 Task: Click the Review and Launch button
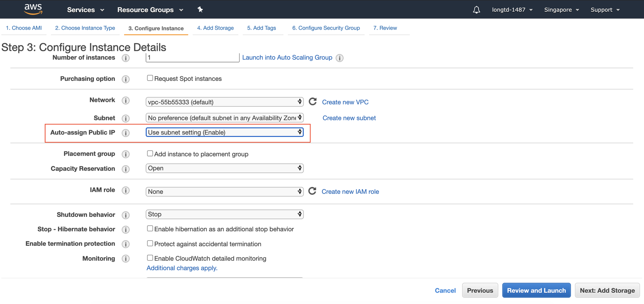(536, 290)
